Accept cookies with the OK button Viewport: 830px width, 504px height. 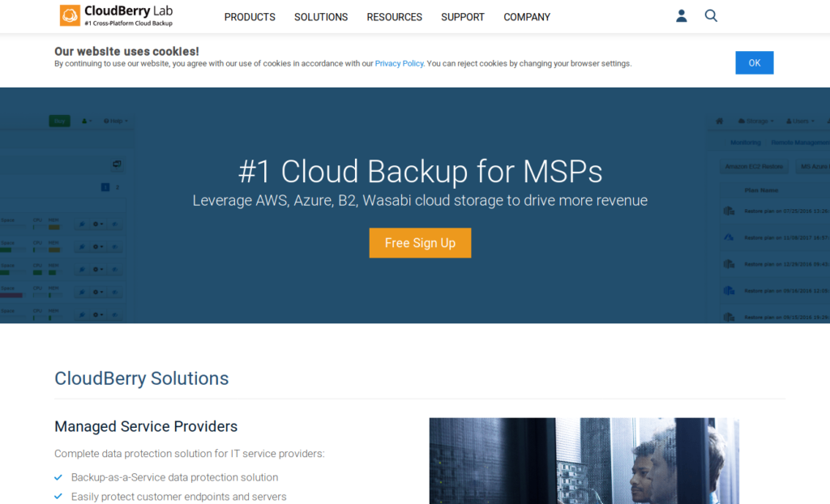(755, 62)
